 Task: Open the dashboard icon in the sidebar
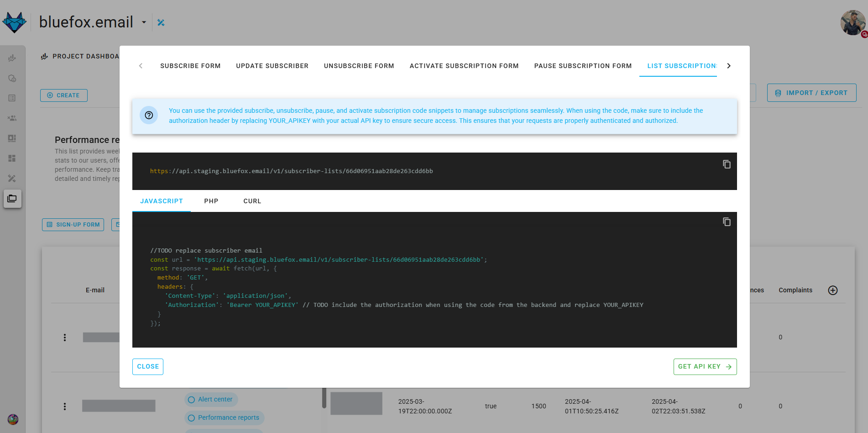click(x=12, y=58)
